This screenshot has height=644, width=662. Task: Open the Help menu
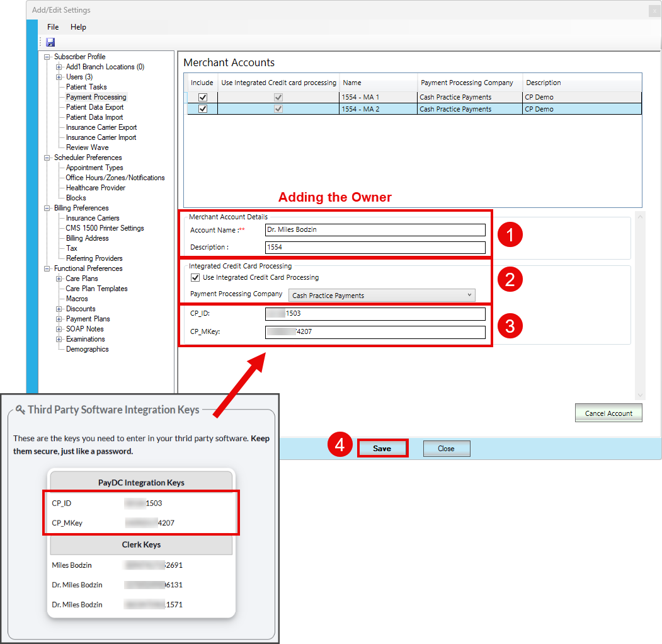78,27
